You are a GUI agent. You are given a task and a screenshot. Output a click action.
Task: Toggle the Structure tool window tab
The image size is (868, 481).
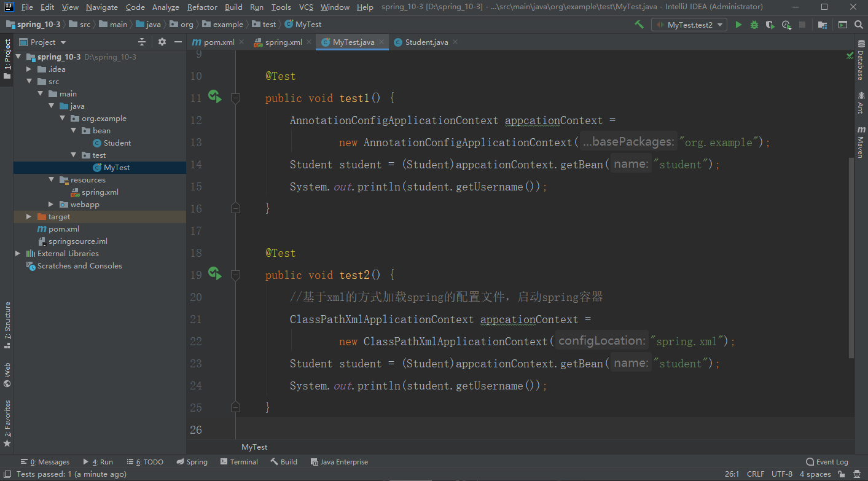[x=7, y=325]
